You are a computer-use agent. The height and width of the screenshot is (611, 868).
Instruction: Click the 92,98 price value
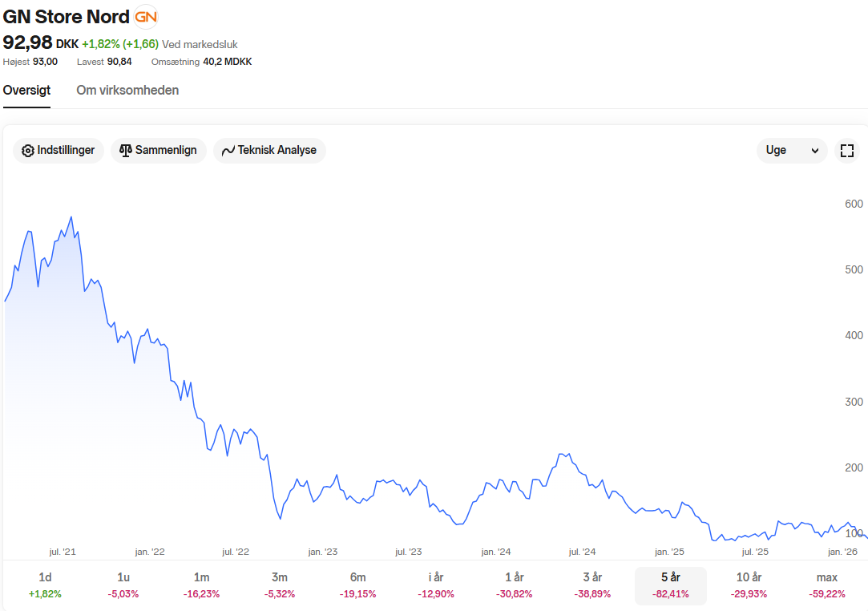click(28, 42)
